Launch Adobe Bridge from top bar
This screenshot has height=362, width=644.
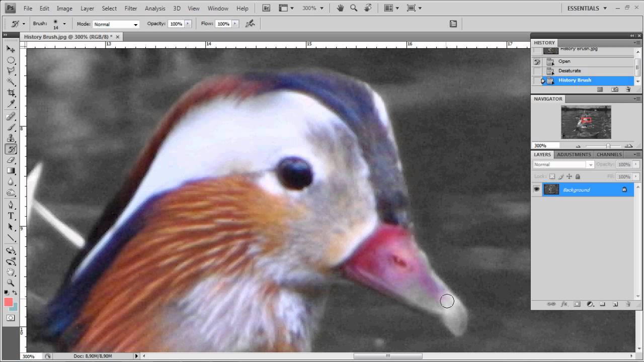267,8
